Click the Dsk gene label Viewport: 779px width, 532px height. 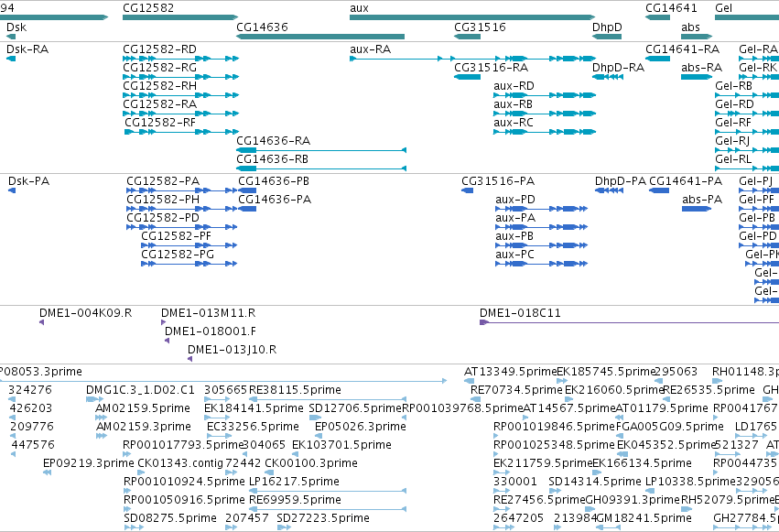[16, 27]
